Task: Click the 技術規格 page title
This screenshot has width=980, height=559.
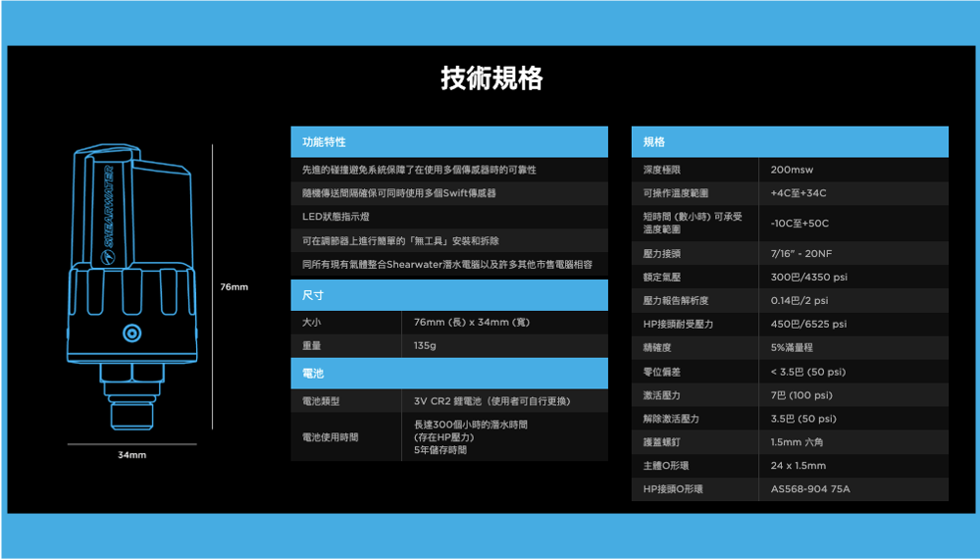Action: pos(491,78)
